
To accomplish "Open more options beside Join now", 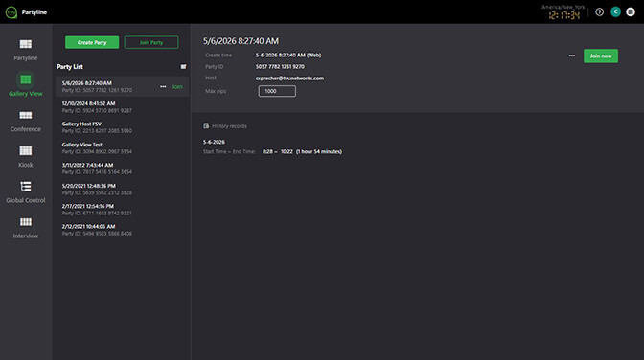I will [x=572, y=56].
